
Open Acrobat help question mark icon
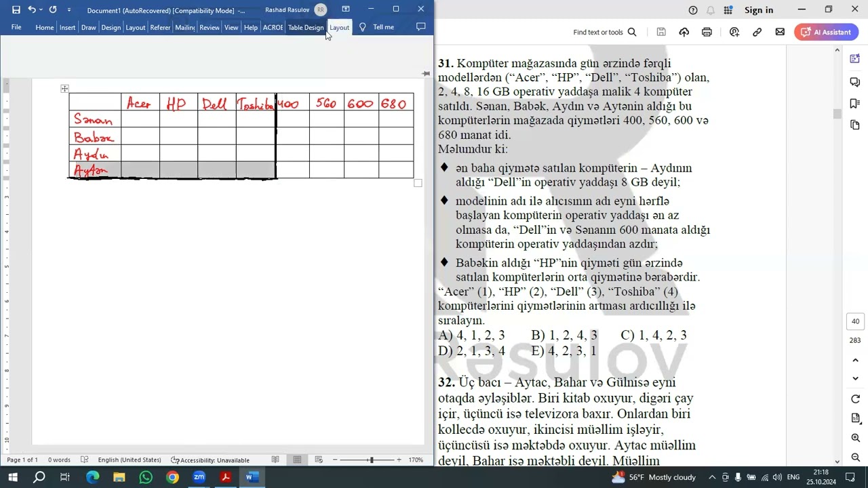(x=693, y=10)
